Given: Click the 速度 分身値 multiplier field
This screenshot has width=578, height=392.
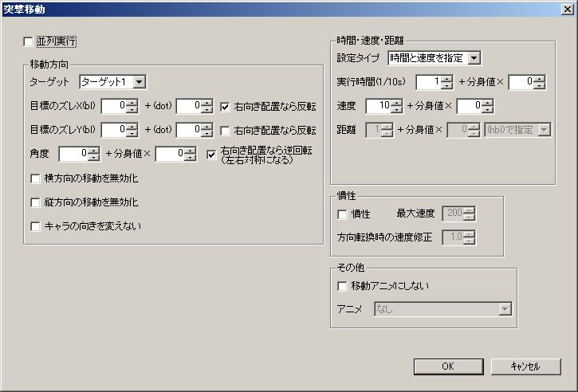Looking at the screenshot, I should click(470, 106).
